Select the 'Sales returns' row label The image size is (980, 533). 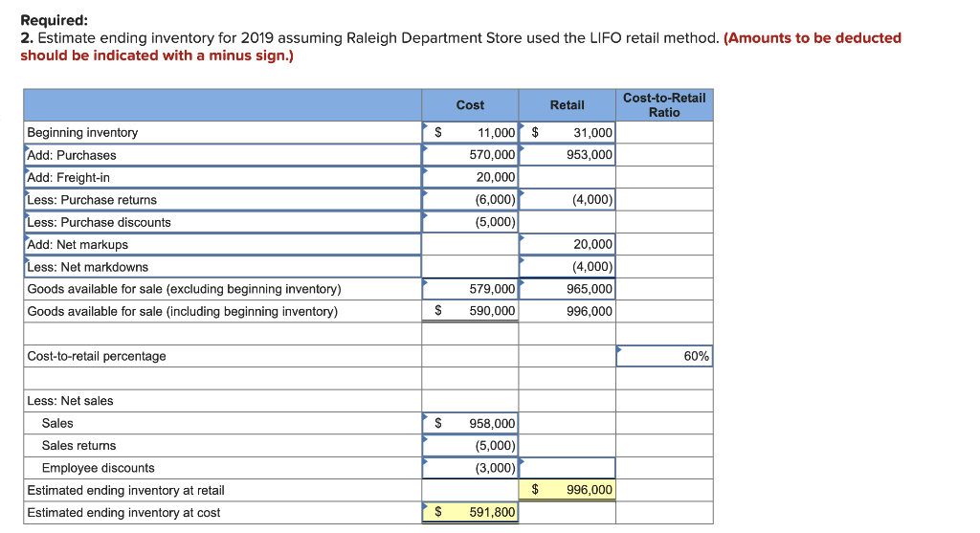(x=78, y=446)
